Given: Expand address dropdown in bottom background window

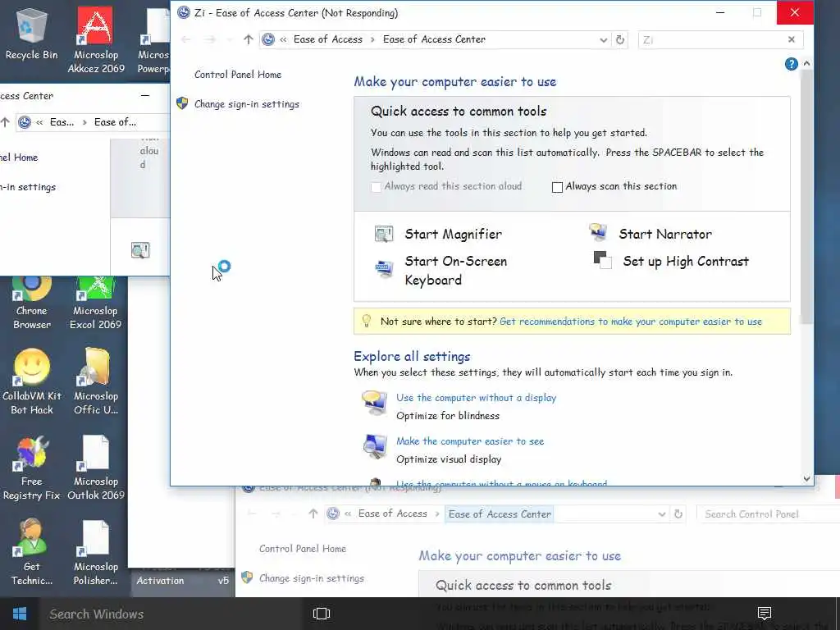Looking at the screenshot, I should pyautogui.click(x=662, y=514).
